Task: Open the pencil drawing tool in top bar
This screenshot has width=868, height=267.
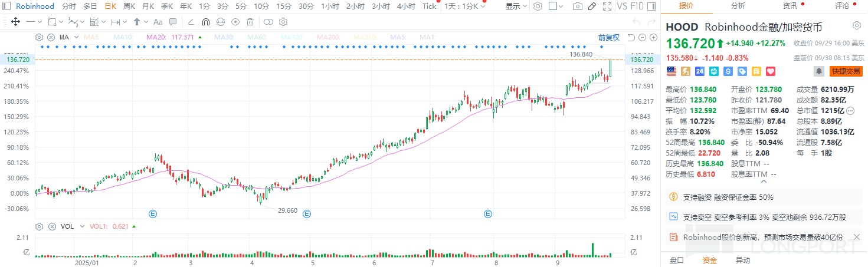Action: click(x=592, y=6)
